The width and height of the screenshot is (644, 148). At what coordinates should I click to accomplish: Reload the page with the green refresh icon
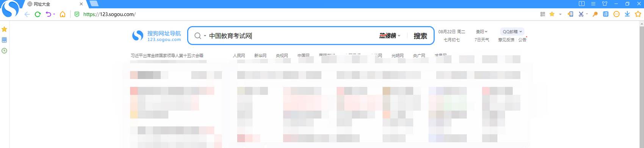click(38, 14)
